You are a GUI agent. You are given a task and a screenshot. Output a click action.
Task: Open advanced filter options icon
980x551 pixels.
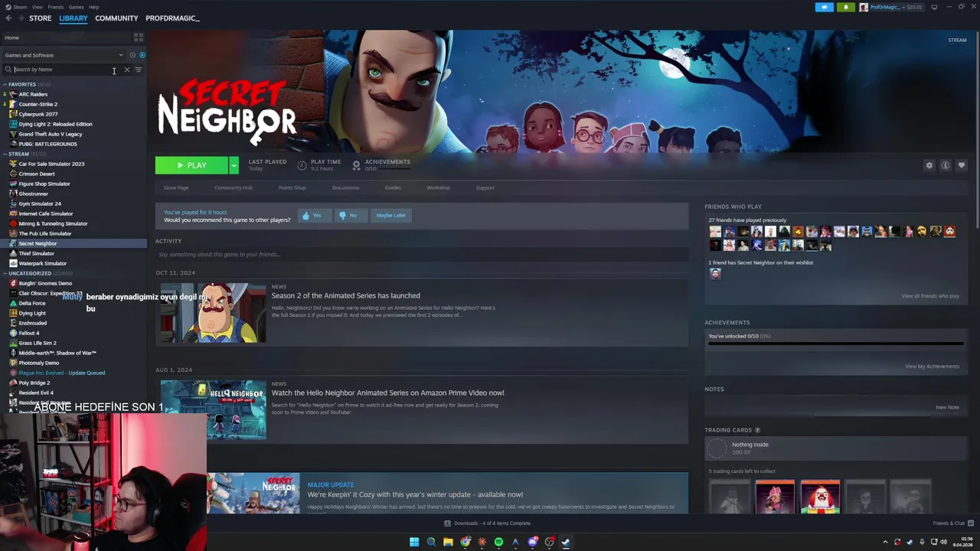click(x=139, y=70)
